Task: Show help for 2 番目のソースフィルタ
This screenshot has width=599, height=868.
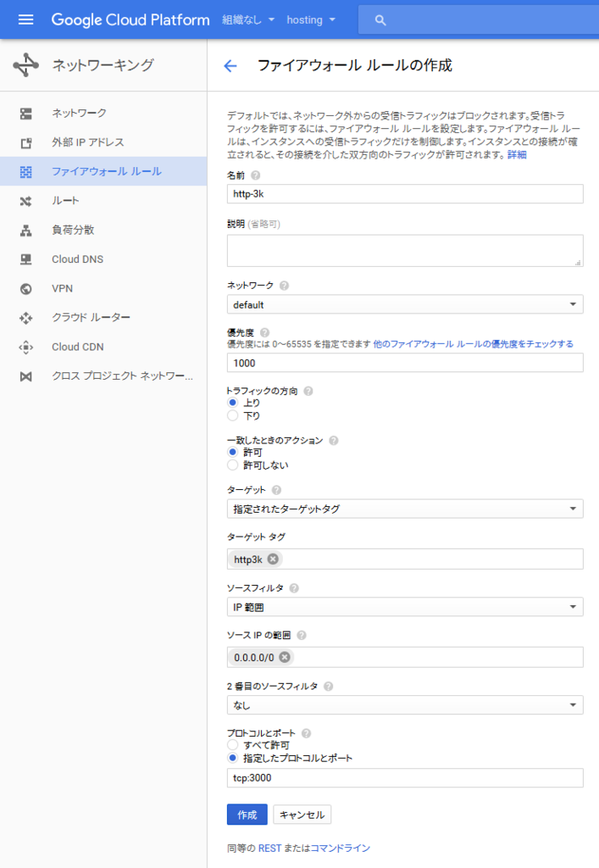Action: tap(329, 687)
